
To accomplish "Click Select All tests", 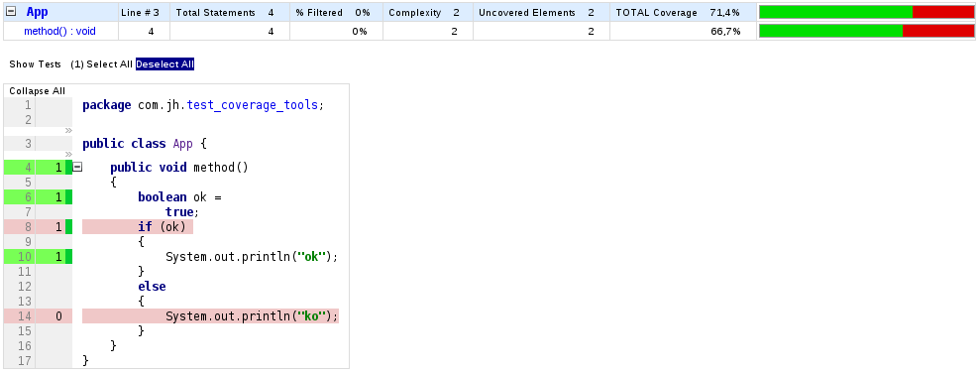I will pyautogui.click(x=109, y=64).
